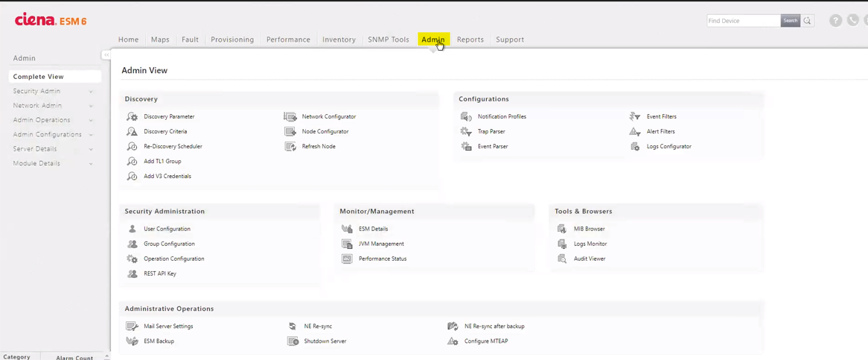868x360 pixels.
Task: Click the MIB Browser icon
Action: click(x=562, y=229)
